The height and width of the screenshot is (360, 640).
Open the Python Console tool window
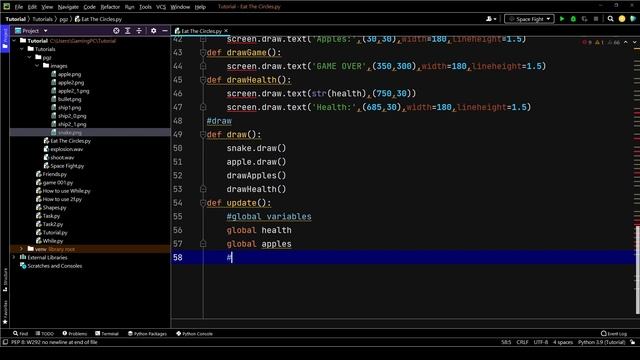pos(194,333)
